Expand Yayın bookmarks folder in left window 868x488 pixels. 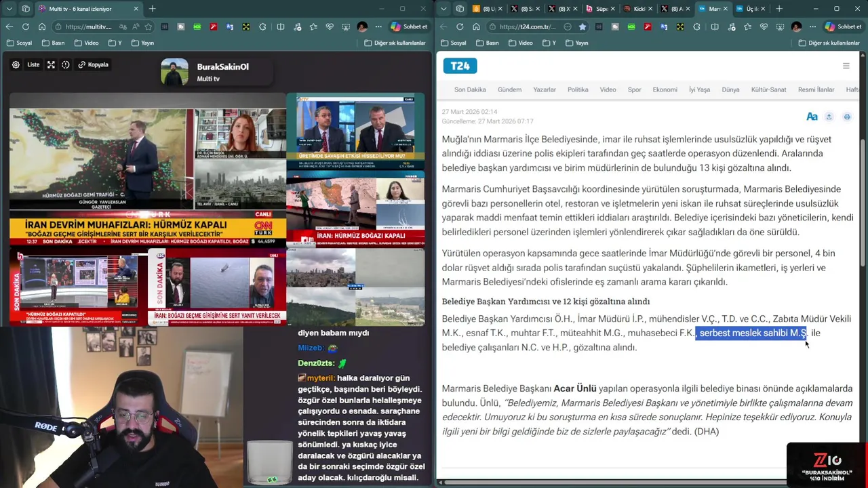(x=142, y=43)
